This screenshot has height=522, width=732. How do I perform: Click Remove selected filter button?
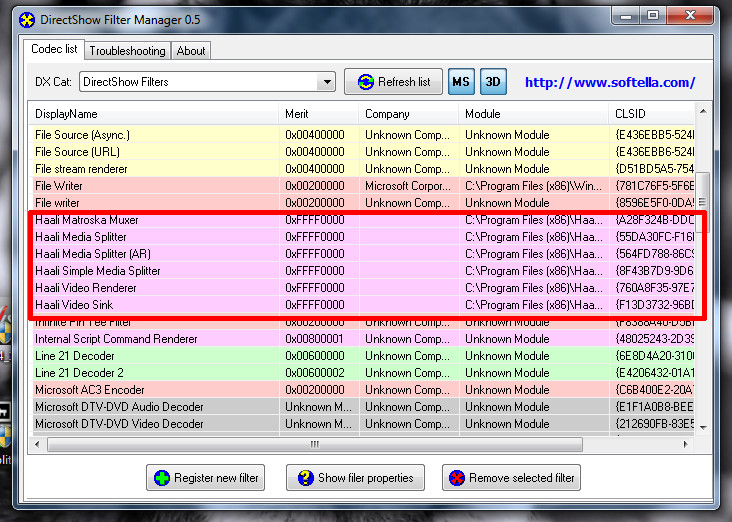click(511, 478)
